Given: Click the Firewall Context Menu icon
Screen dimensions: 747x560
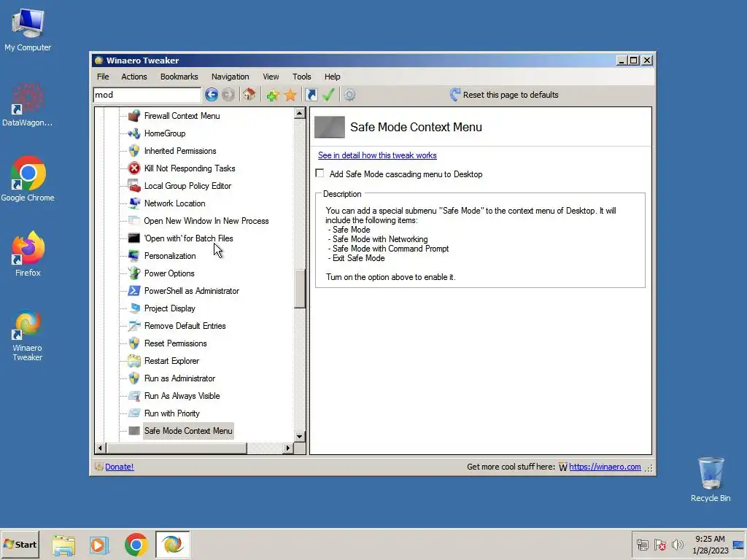Looking at the screenshot, I should 134,116.
